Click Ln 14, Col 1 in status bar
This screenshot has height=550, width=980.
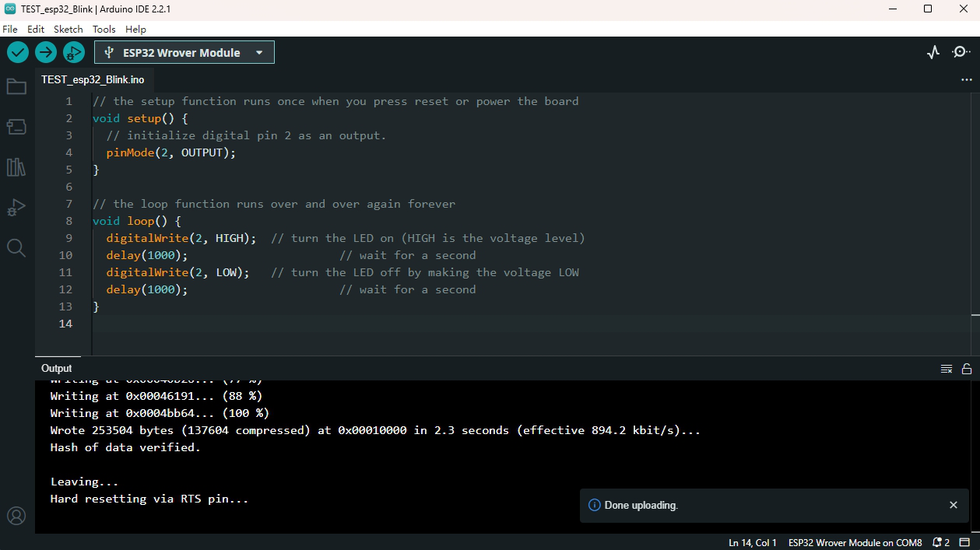pos(753,542)
